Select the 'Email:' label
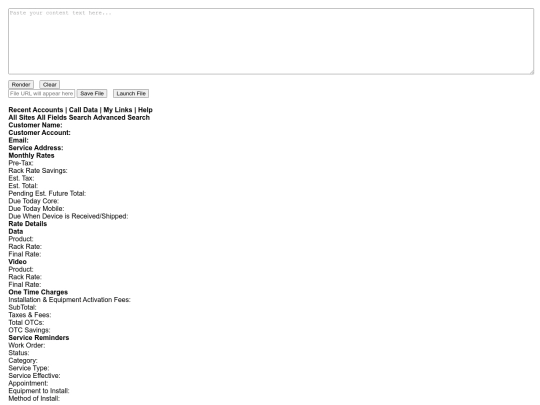Screen dimensions: 540x405 point(19,140)
